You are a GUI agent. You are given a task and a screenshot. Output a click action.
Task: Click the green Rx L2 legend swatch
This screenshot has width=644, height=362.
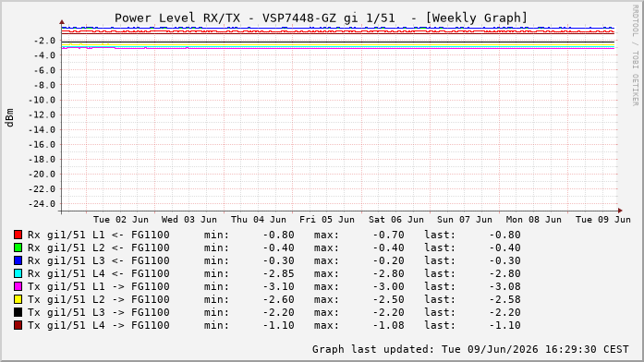[x=18, y=247]
